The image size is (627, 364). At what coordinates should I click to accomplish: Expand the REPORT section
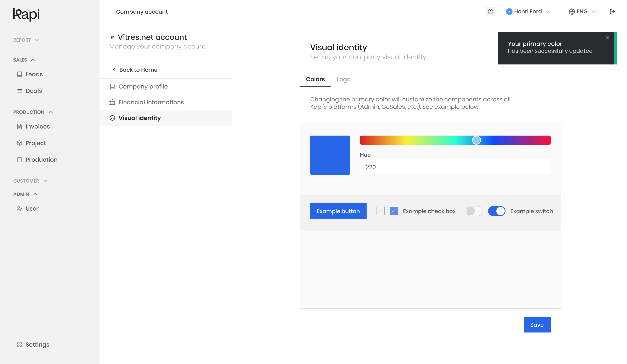tap(26, 40)
